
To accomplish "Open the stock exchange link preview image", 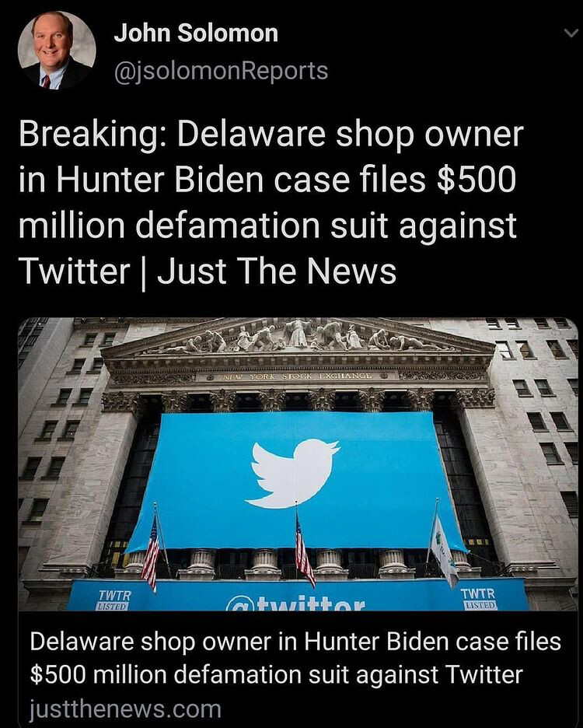I will pos(298,464).
